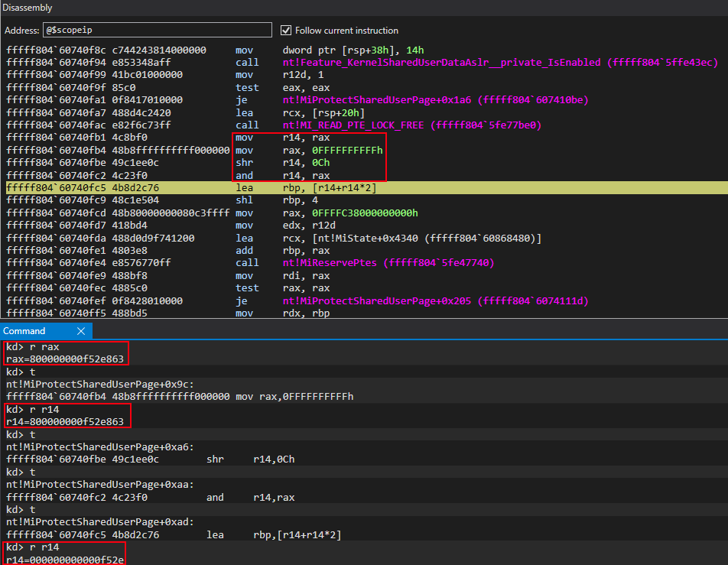
Task: Click the shr r14, 0Ch disassembly row
Action: [306, 162]
